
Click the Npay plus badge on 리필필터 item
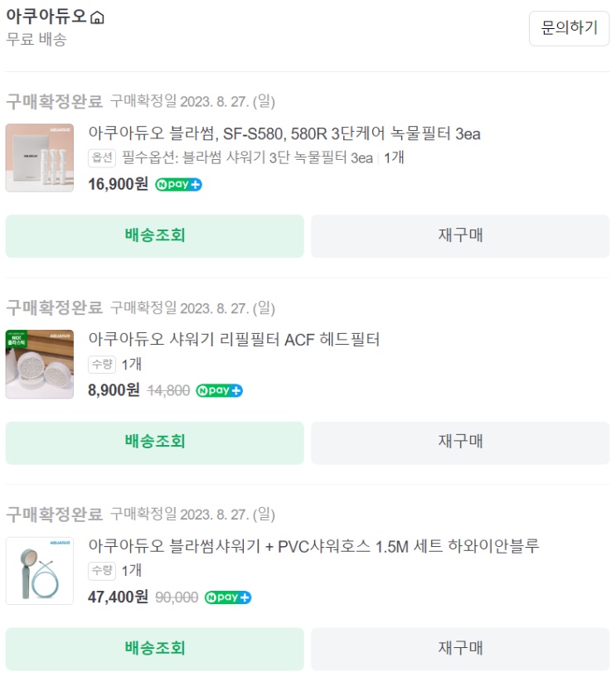pos(220,390)
